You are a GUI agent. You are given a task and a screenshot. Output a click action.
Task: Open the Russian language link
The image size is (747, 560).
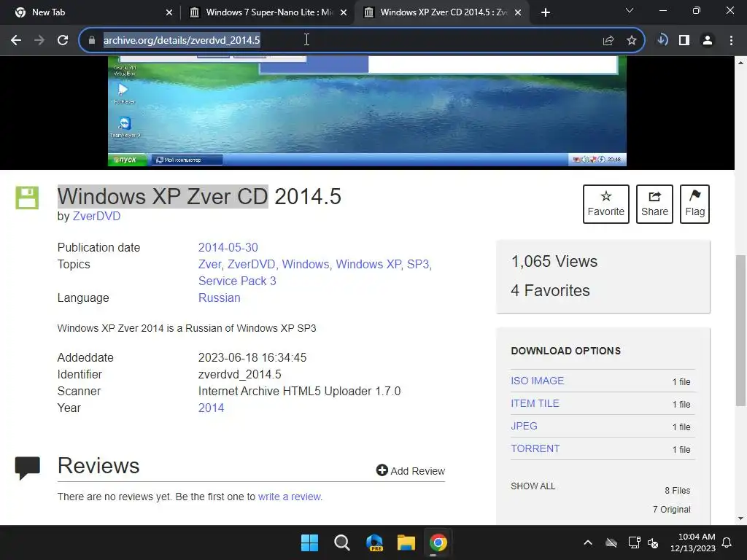coord(219,298)
